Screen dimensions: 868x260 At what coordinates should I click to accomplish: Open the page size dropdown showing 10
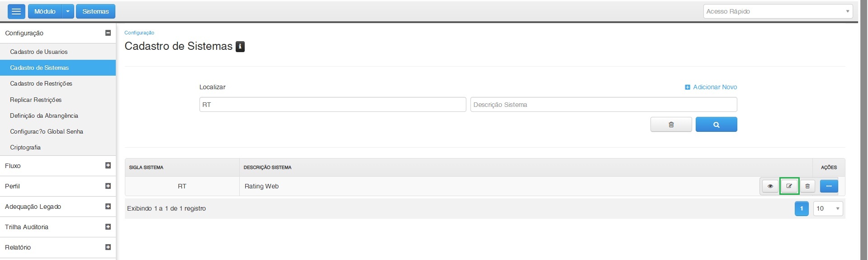[x=828, y=208]
